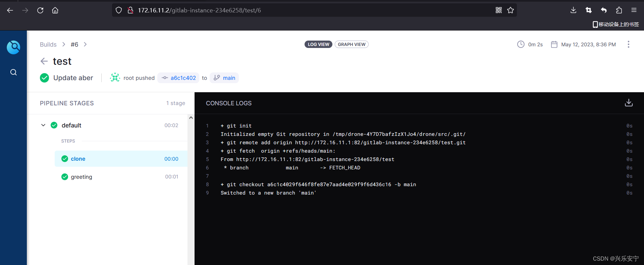Image resolution: width=644 pixels, height=265 pixels.
Task: Click the 'Initialized empty Git repository' log line
Action: (x=343, y=134)
